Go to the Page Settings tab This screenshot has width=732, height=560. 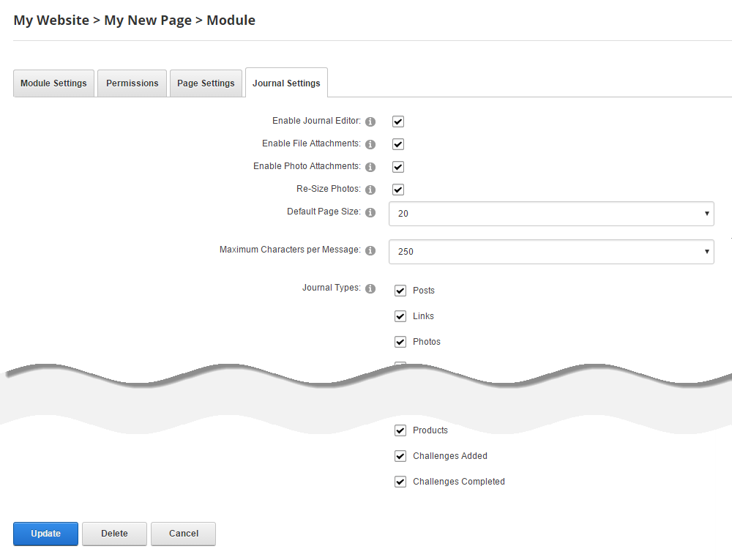206,83
